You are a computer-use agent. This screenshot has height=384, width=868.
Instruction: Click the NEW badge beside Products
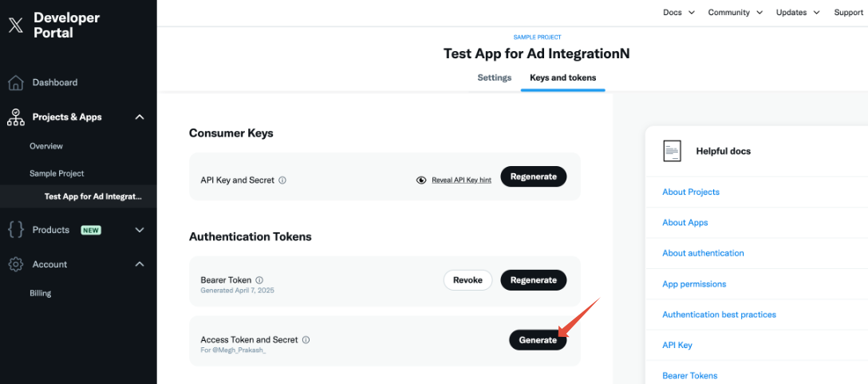91,230
